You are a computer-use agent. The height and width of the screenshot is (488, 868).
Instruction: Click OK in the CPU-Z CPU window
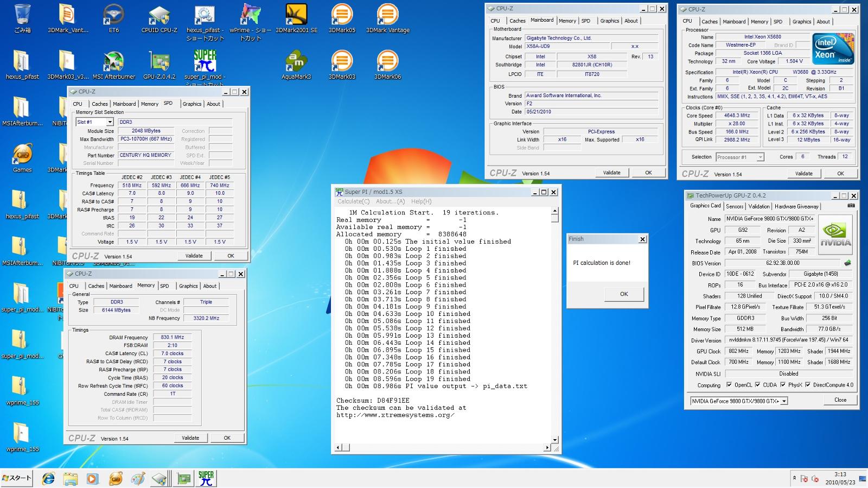pyautogui.click(x=840, y=174)
